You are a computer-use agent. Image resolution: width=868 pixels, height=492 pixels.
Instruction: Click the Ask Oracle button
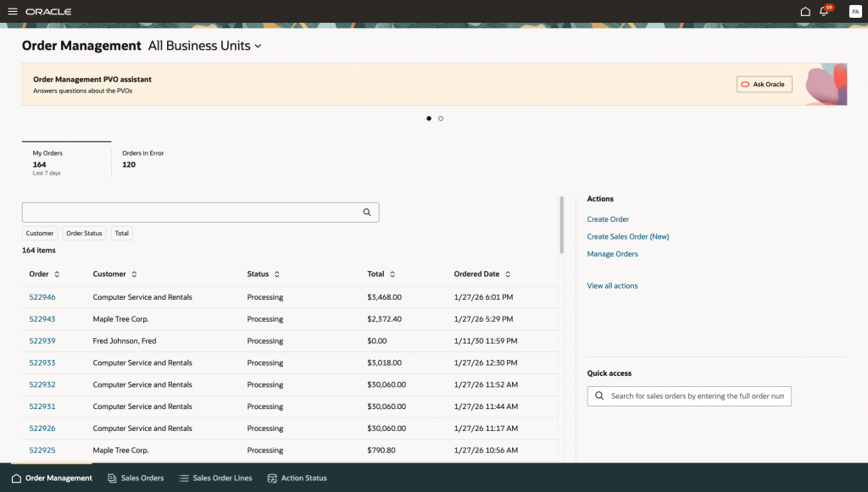click(764, 84)
